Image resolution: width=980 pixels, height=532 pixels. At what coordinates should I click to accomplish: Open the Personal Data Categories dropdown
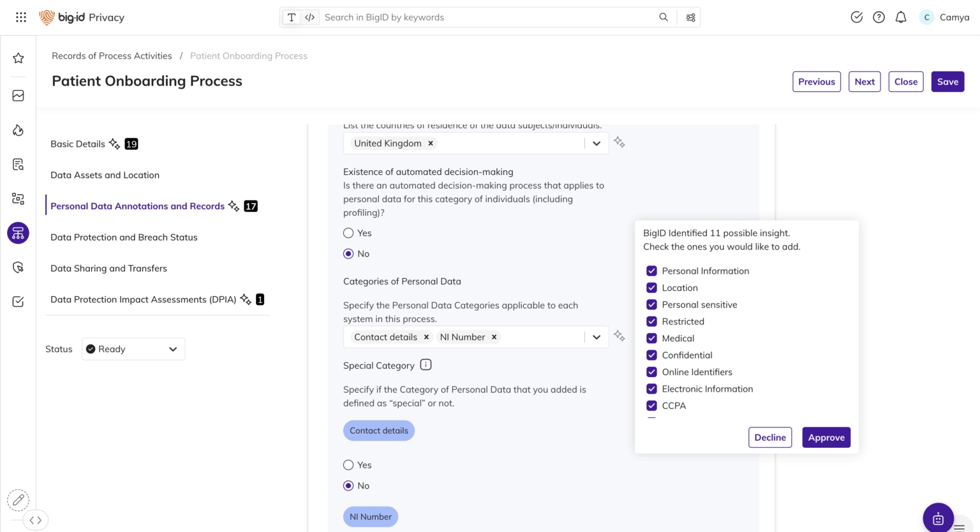pos(596,337)
